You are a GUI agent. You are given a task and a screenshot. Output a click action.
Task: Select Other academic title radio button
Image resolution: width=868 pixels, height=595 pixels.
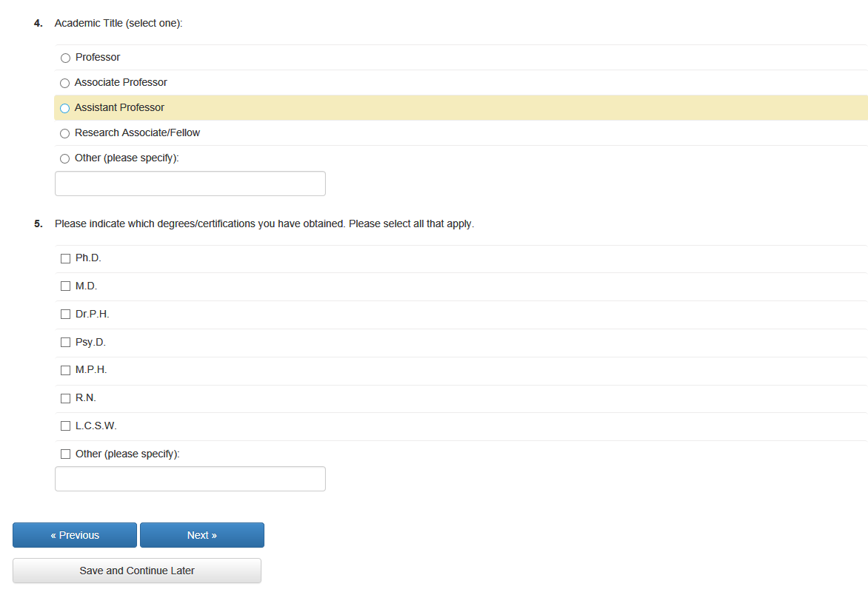click(x=65, y=158)
